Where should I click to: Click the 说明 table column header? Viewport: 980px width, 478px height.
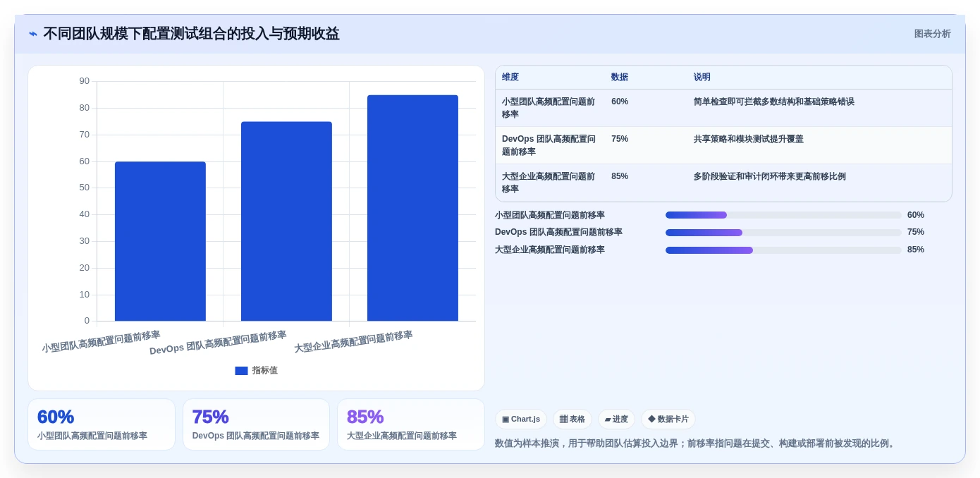pyautogui.click(x=702, y=77)
